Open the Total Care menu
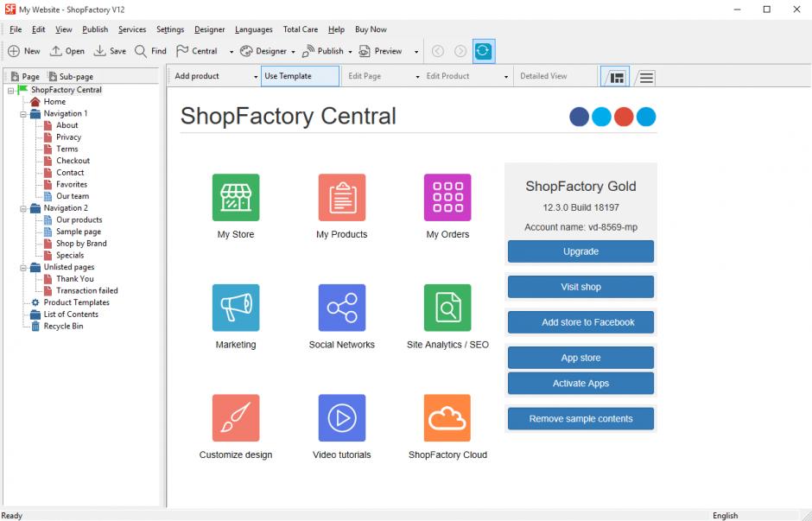The image size is (812, 521). coord(301,29)
